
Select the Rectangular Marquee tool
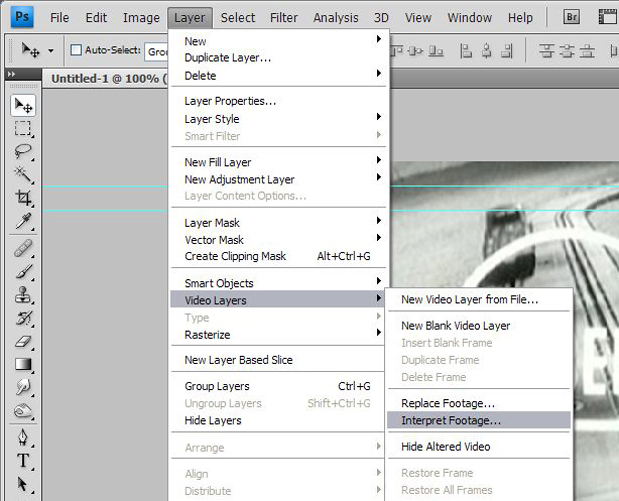coord(23,128)
